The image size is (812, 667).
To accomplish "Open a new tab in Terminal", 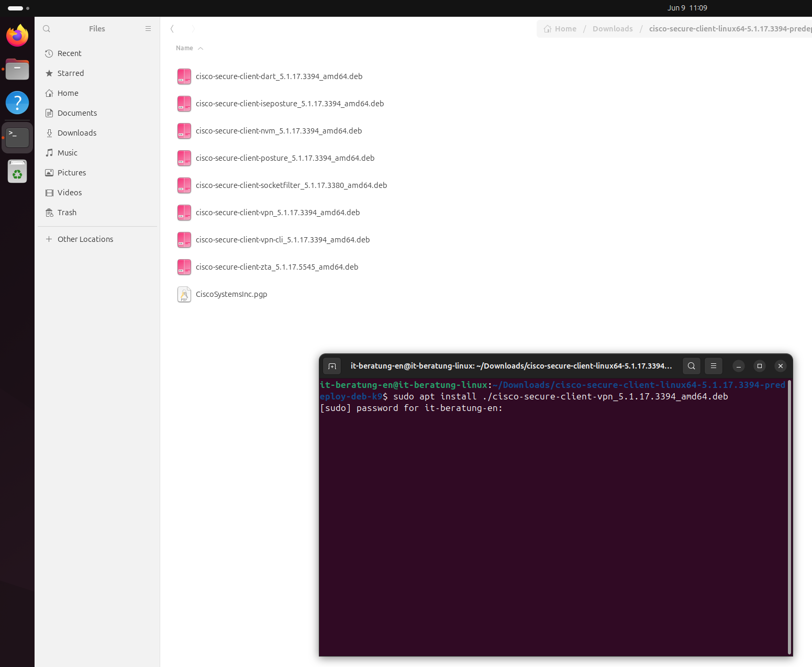I will tap(332, 366).
